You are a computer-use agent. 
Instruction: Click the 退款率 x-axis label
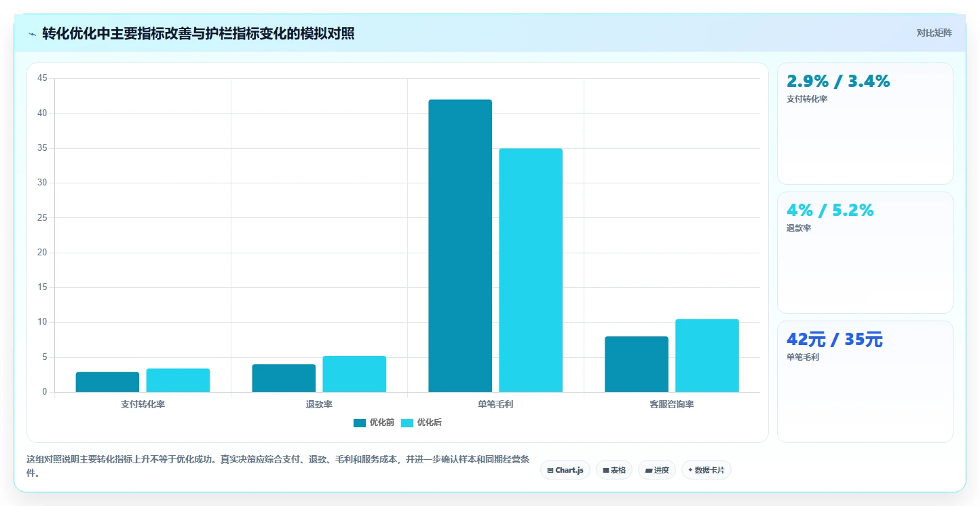click(x=319, y=404)
